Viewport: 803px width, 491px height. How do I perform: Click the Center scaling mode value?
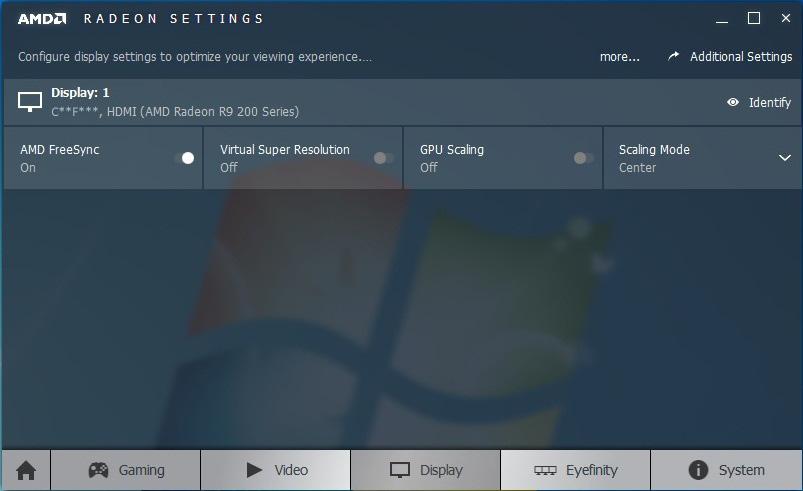click(x=637, y=167)
